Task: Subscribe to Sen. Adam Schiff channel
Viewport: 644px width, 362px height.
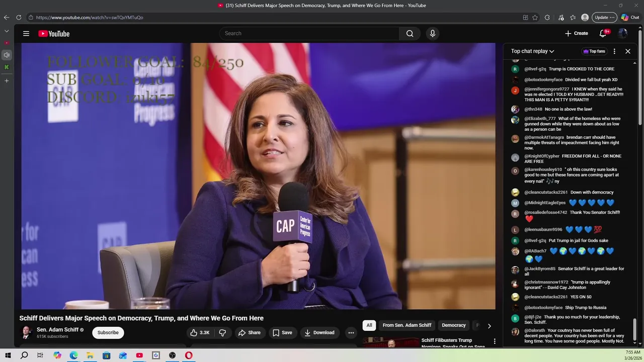Action: [x=108, y=333]
